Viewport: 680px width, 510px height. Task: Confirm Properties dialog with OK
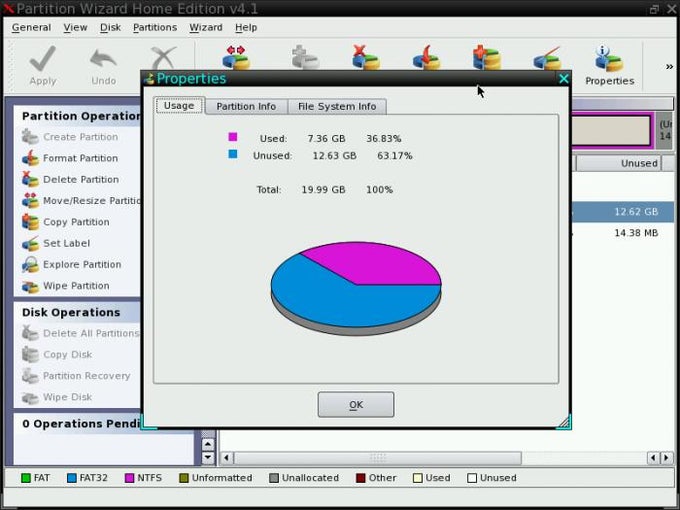coord(356,405)
